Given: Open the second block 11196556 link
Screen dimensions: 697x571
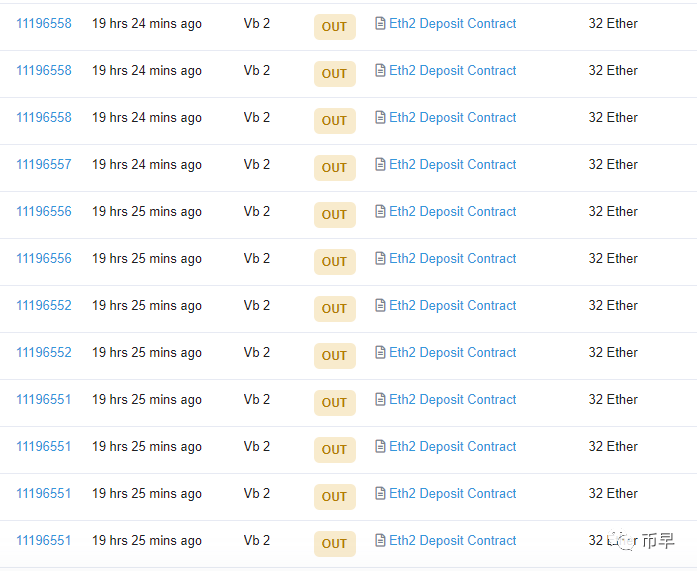Looking at the screenshot, I should (44, 259).
